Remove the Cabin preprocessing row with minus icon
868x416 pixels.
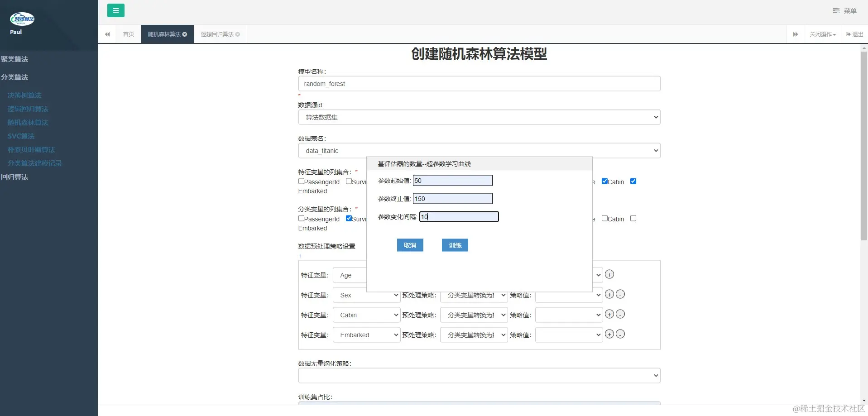pyautogui.click(x=620, y=314)
